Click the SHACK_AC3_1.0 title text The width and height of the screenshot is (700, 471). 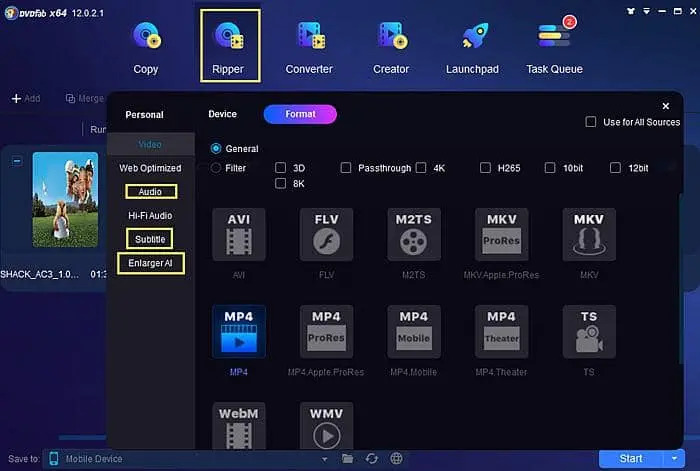[x=39, y=274]
